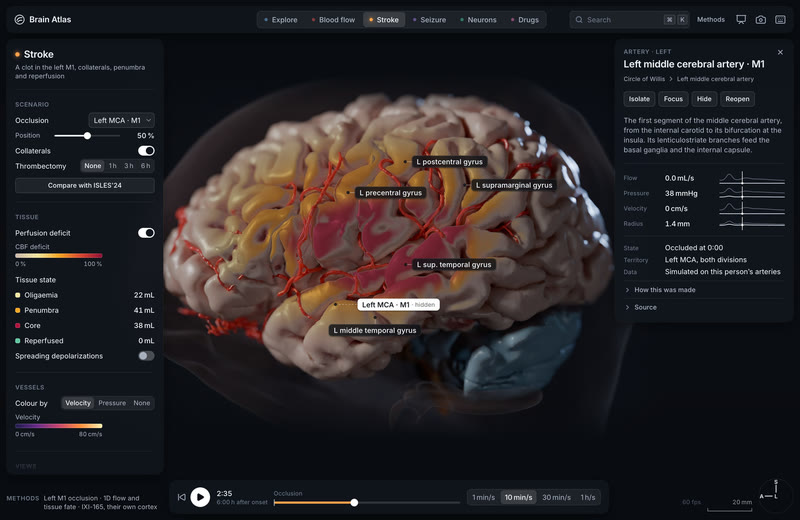Enable Spreading depolarizations switch
The height and width of the screenshot is (520, 800).
pyautogui.click(x=146, y=356)
